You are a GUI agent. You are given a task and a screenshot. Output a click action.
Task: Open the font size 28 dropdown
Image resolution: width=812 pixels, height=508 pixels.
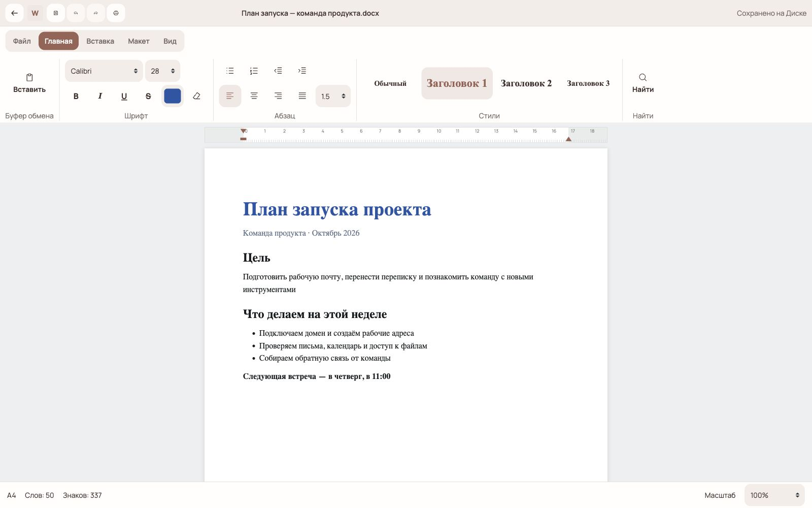(x=162, y=71)
